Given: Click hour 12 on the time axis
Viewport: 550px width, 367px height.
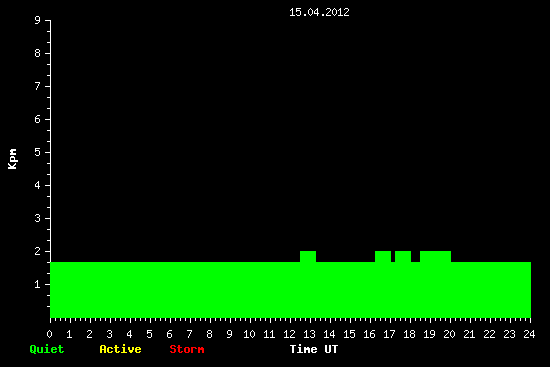Looking at the screenshot, I should [x=289, y=334].
